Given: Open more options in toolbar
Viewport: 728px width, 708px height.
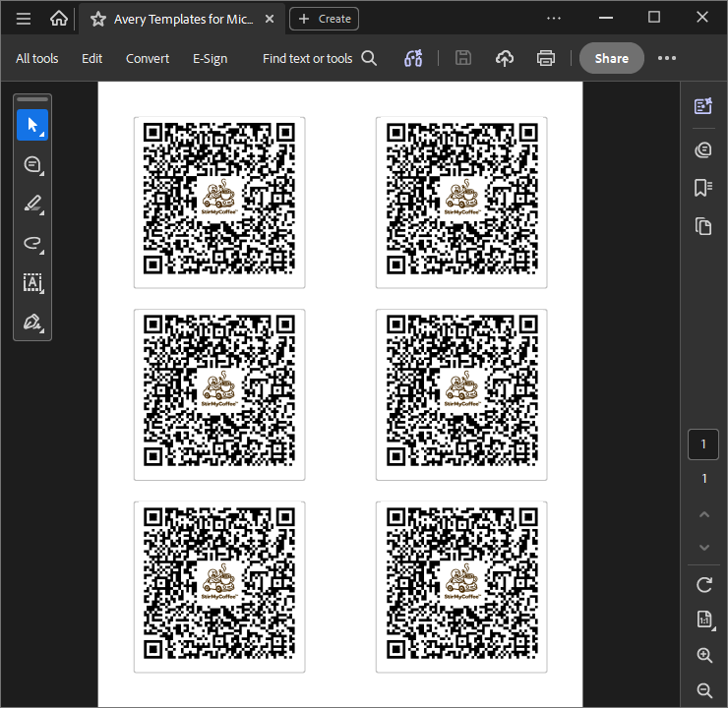Looking at the screenshot, I should [667, 58].
